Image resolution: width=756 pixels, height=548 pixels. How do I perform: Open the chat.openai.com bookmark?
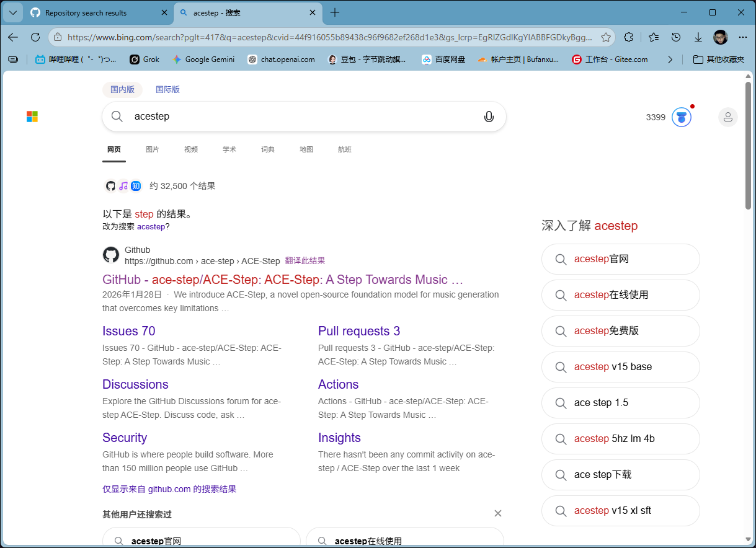pyautogui.click(x=281, y=60)
